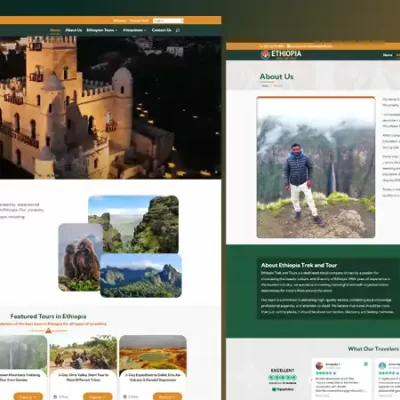Click the About Us page heading
The width and height of the screenshot is (400, 400).
coord(276,77)
